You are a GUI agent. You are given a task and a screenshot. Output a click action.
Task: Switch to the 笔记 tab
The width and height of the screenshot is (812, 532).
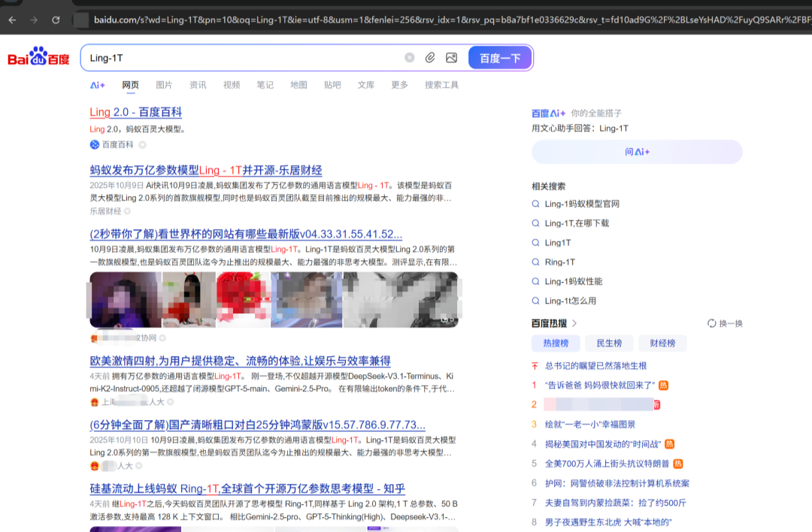coord(265,85)
